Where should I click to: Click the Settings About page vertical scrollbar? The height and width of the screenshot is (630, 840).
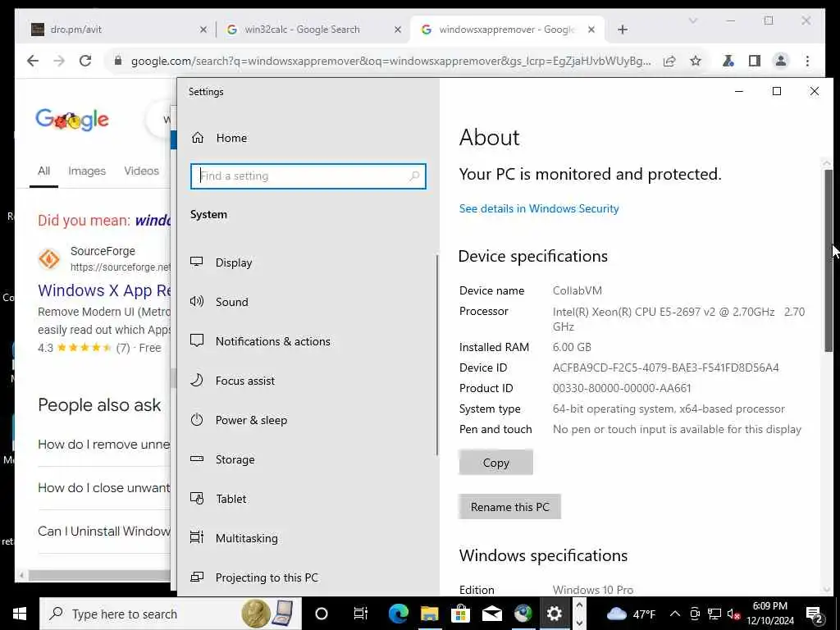pos(829,260)
